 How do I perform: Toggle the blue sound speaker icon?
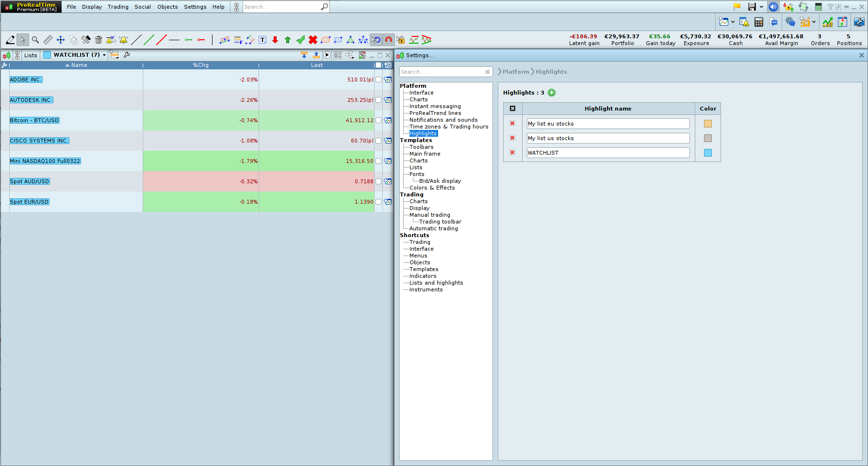[773, 7]
